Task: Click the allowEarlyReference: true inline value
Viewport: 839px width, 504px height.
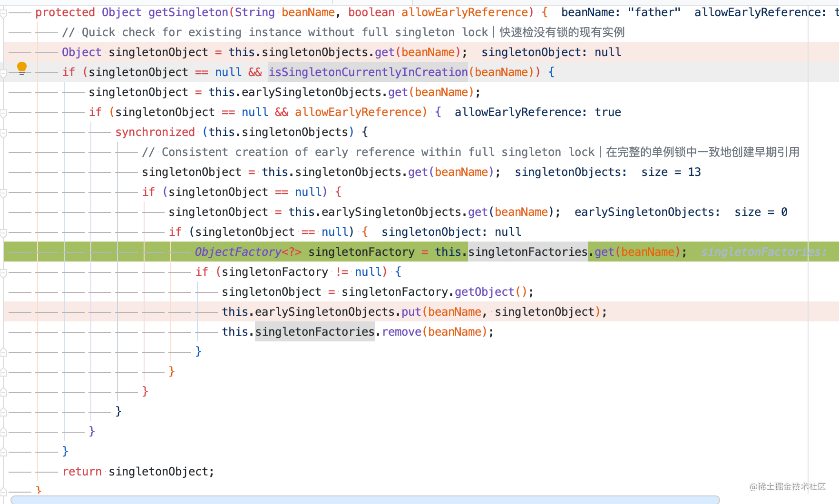Action: click(x=538, y=112)
